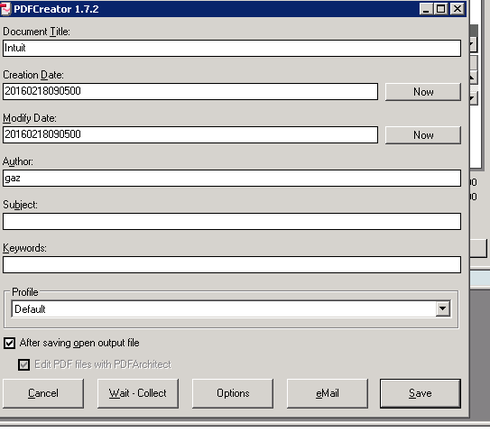
Task: Toggle After saving open output file
Action: [x=9, y=343]
